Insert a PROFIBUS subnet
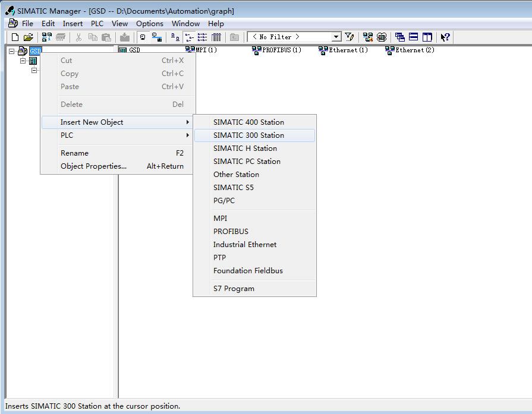The width and height of the screenshot is (532, 414). coord(254,231)
